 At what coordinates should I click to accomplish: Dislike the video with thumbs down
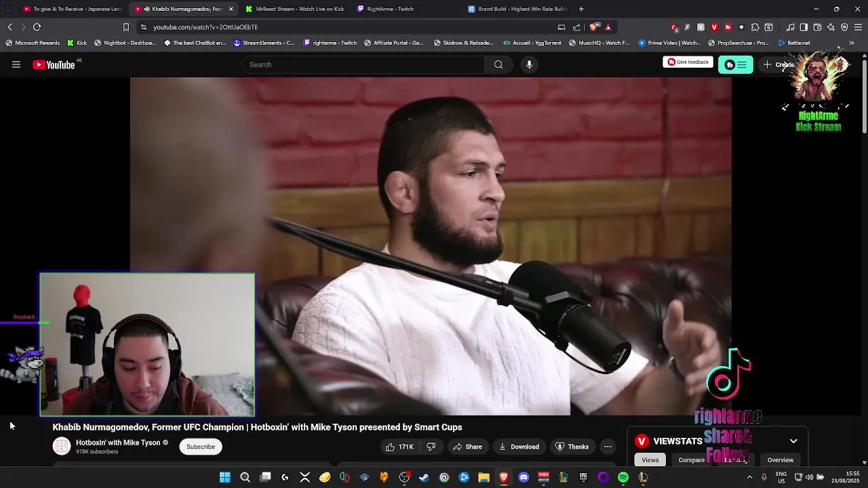tap(431, 447)
